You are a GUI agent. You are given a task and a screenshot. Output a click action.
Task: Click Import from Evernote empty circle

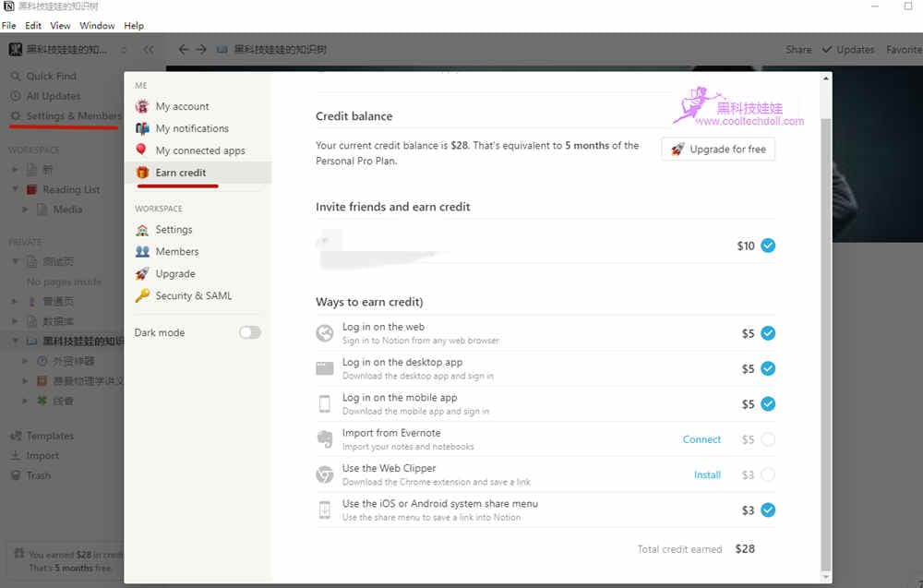(x=768, y=439)
